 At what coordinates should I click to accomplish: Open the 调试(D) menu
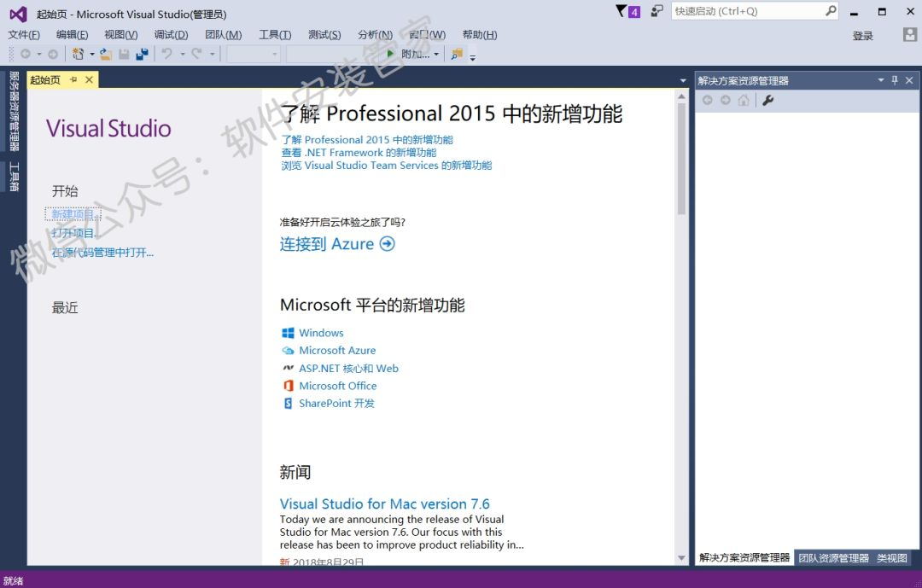[x=171, y=35]
